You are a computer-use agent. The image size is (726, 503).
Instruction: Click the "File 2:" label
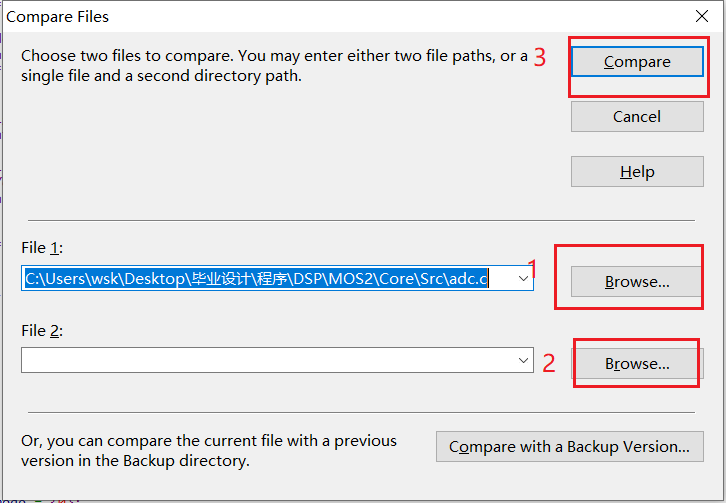coord(42,331)
